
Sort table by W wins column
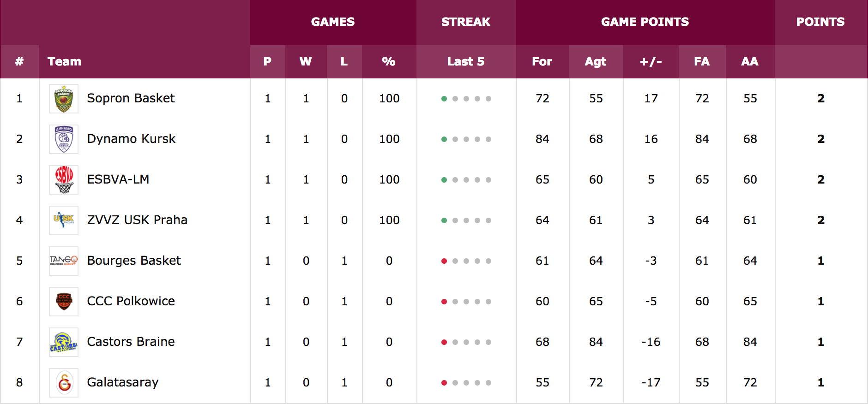click(x=306, y=61)
